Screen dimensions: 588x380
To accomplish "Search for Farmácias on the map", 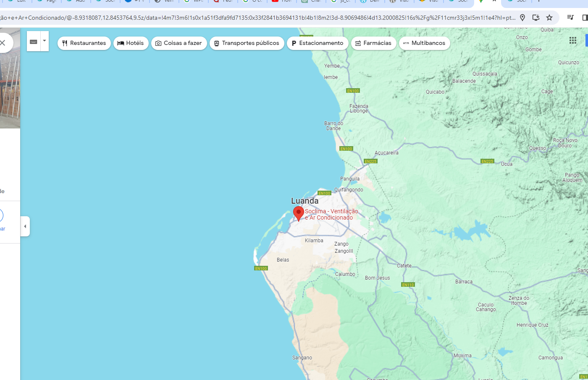I will coord(373,43).
